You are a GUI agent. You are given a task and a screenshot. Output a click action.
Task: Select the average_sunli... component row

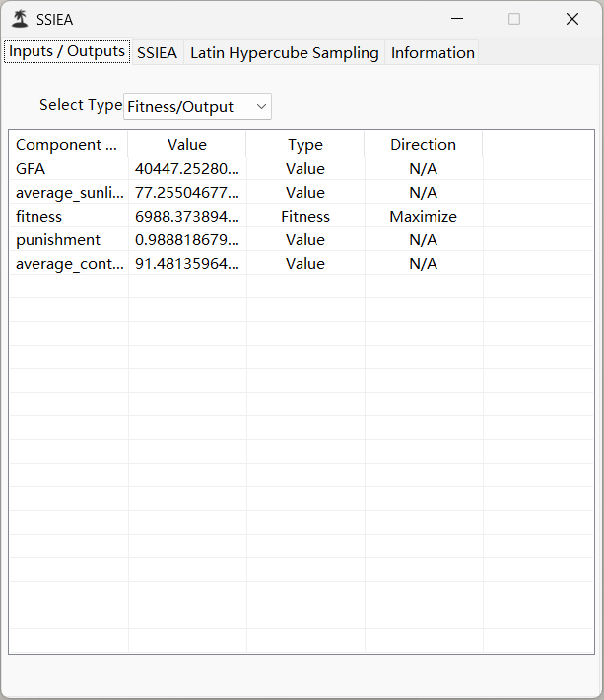point(302,192)
